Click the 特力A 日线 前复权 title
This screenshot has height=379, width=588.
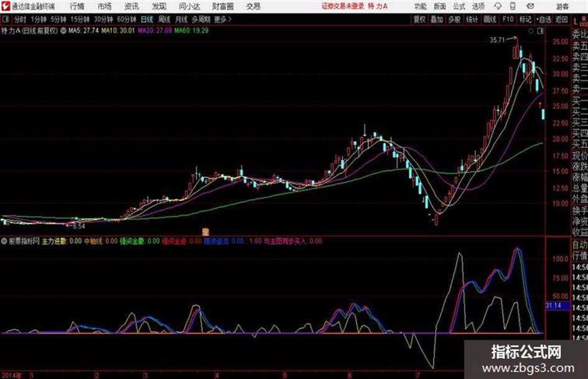[29, 30]
